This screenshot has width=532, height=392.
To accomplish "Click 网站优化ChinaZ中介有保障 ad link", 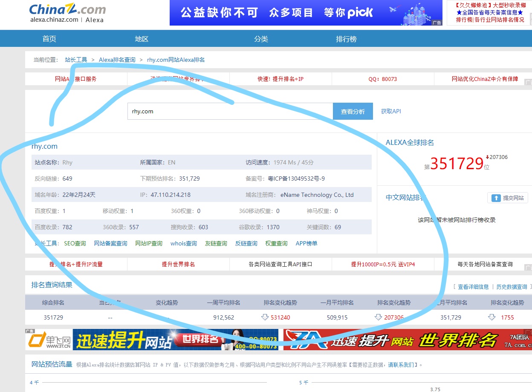I will pyautogui.click(x=485, y=79).
